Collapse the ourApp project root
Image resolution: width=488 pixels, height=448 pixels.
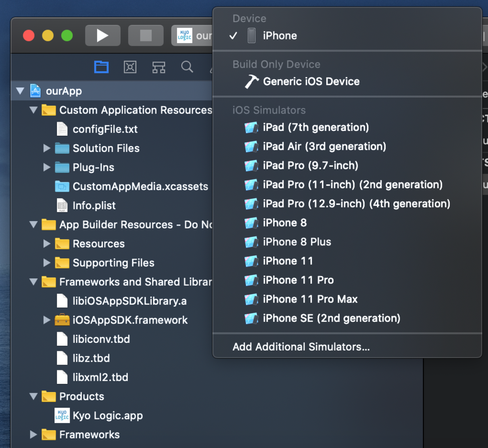point(20,91)
